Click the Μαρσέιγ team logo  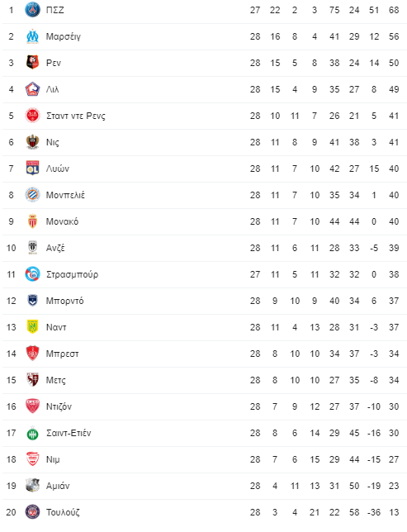[32, 36]
